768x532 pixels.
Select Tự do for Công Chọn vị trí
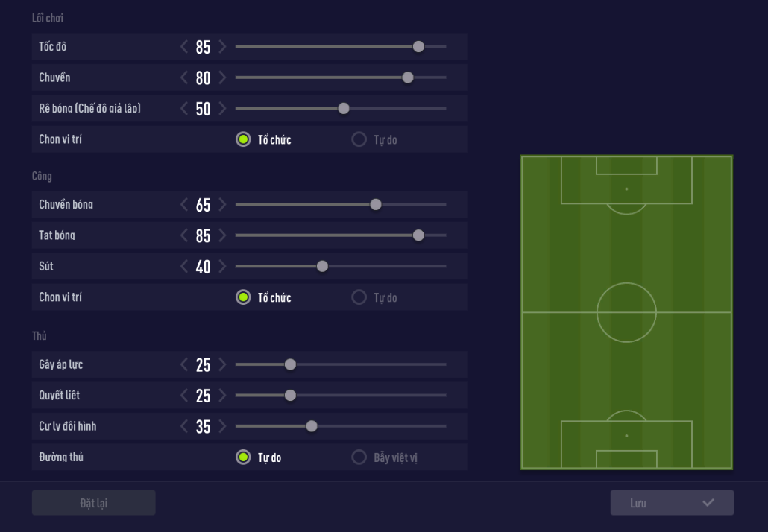click(x=359, y=297)
